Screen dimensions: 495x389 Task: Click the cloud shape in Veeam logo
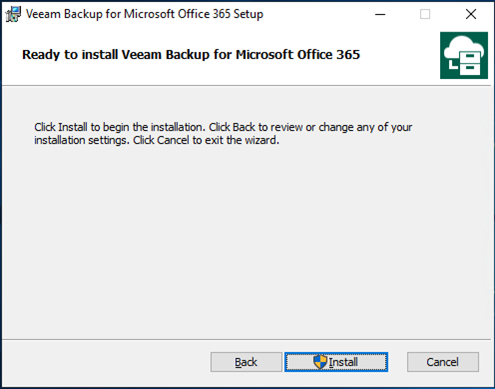462,47
